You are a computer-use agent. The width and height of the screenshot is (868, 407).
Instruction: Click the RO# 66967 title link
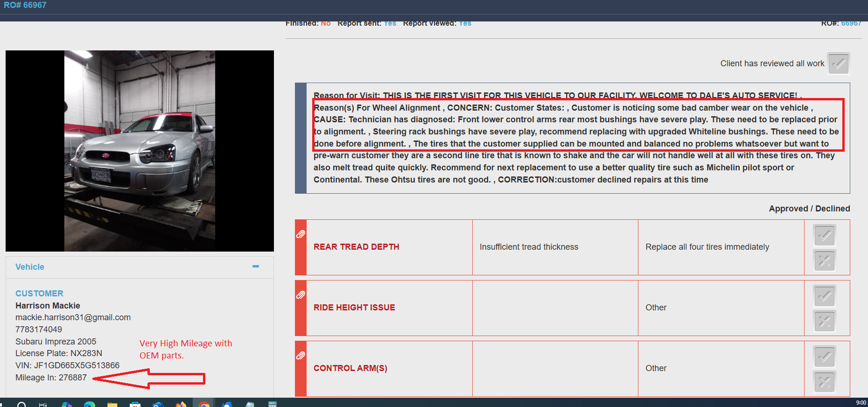pos(25,5)
